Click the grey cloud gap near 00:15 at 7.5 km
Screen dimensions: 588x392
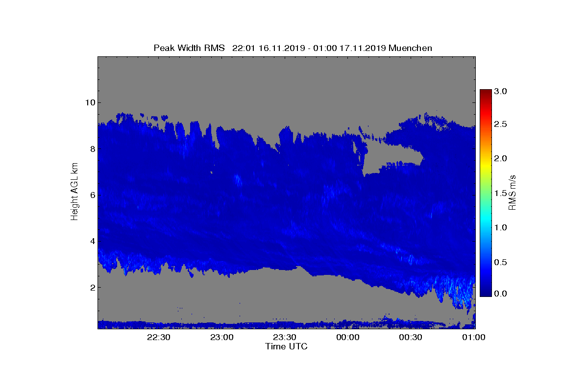392,157
